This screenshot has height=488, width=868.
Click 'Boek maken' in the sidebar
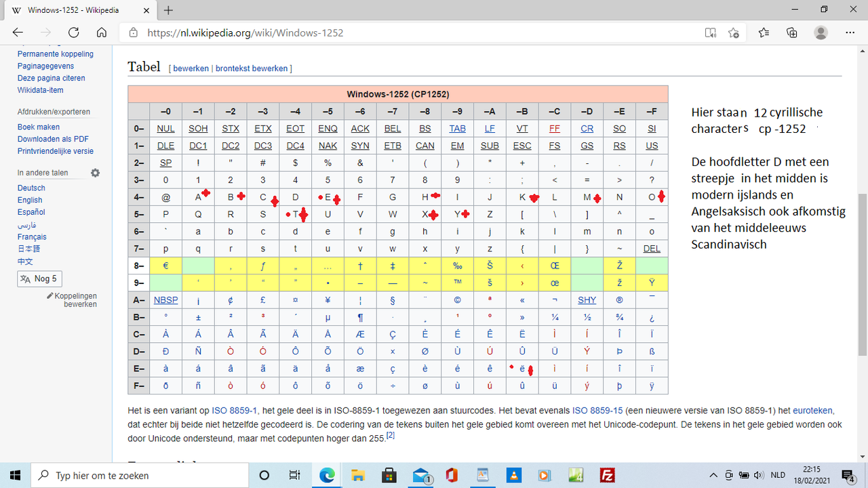click(x=39, y=127)
